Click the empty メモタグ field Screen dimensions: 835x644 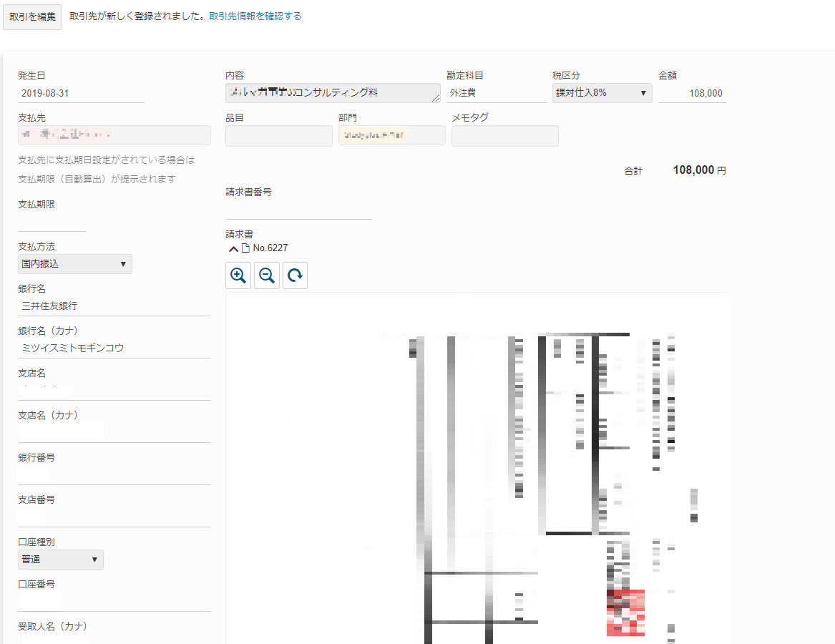pos(505,136)
